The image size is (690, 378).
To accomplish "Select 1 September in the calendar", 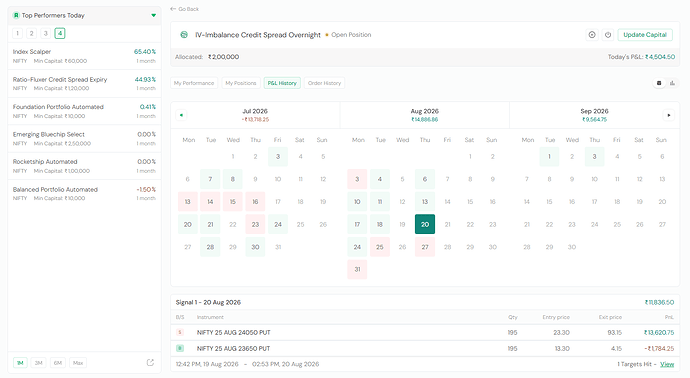I will click(549, 156).
